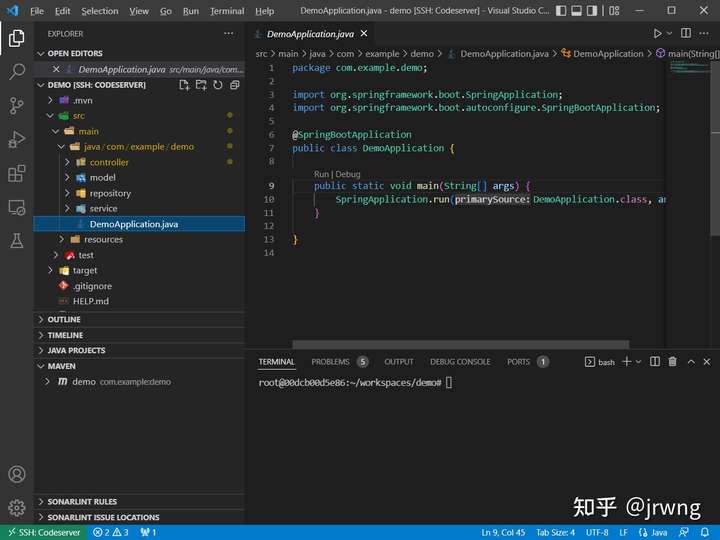Image resolution: width=720 pixels, height=540 pixels.
Task: Open Run and Debug view
Action: (x=17, y=140)
